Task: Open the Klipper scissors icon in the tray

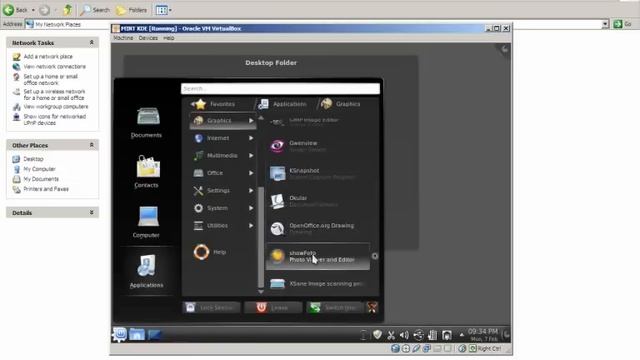Action: pos(391,335)
